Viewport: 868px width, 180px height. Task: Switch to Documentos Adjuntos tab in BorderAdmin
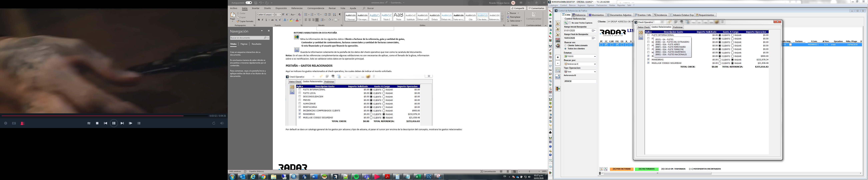tap(619, 15)
